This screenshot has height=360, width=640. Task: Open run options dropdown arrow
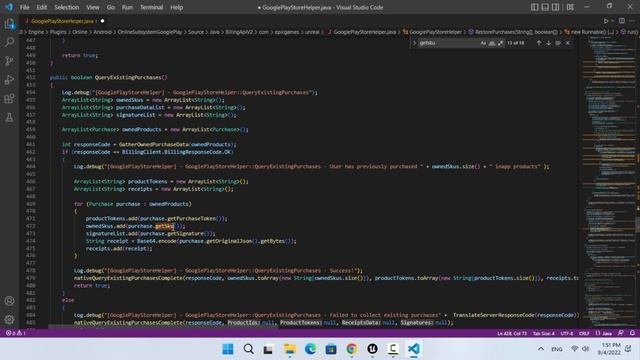coord(612,21)
